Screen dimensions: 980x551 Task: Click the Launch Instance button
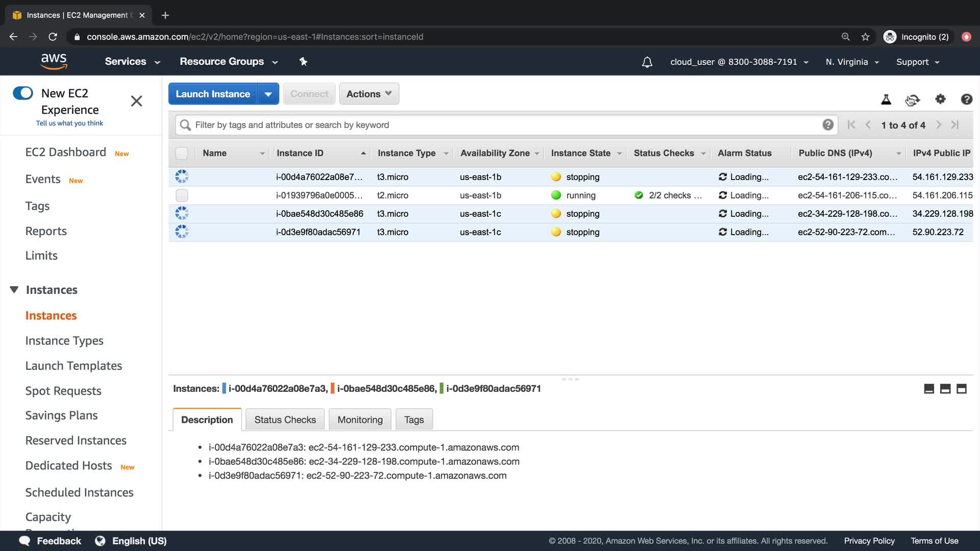tap(213, 94)
